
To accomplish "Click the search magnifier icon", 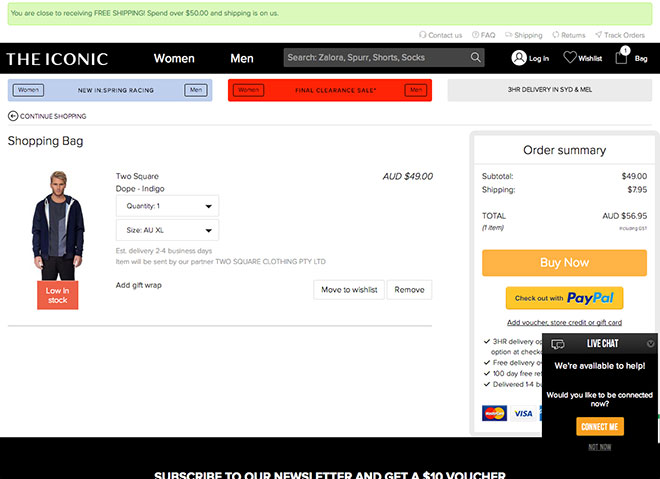I will (475, 58).
